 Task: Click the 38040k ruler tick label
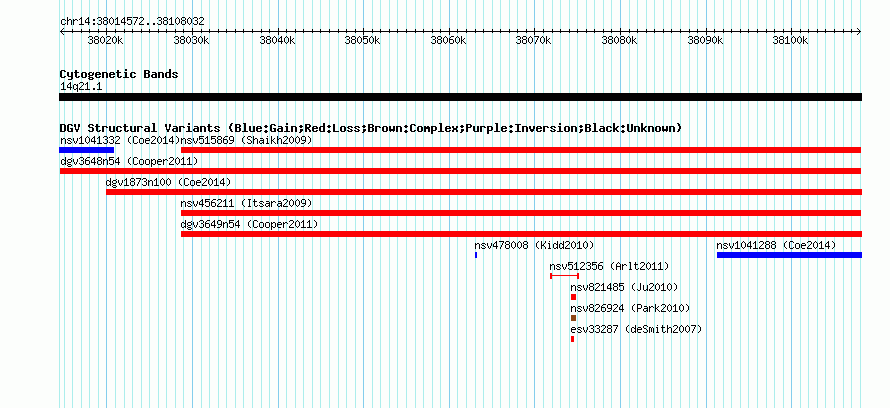pyautogui.click(x=278, y=41)
